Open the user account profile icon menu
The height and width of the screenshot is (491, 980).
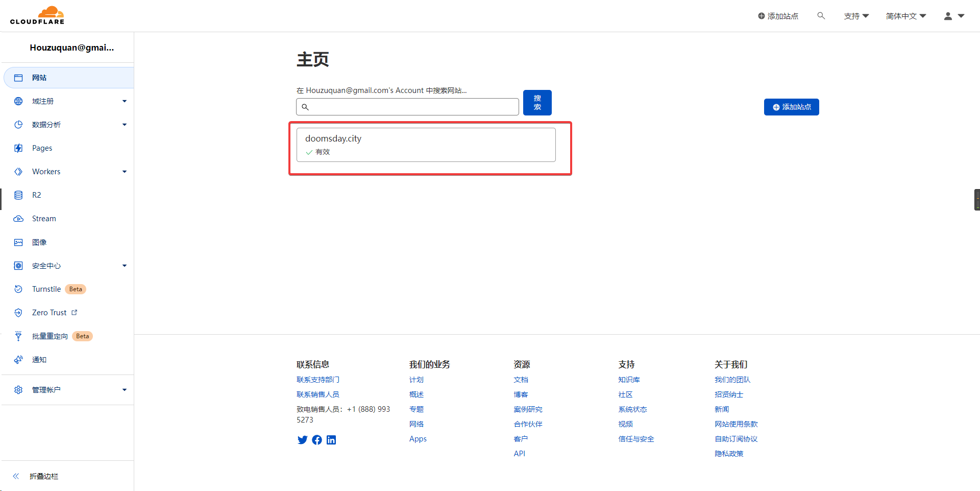tap(953, 16)
